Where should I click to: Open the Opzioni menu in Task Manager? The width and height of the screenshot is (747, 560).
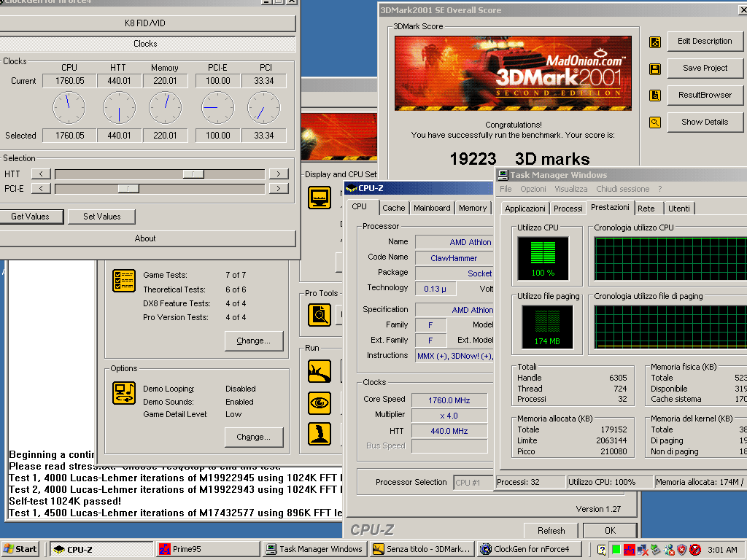[533, 189]
